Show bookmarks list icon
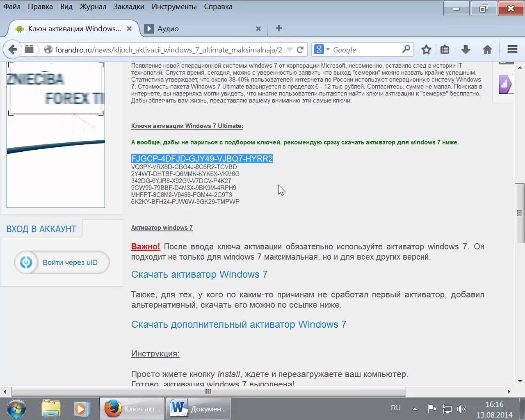This screenshot has width=525, height=420. click(x=445, y=50)
